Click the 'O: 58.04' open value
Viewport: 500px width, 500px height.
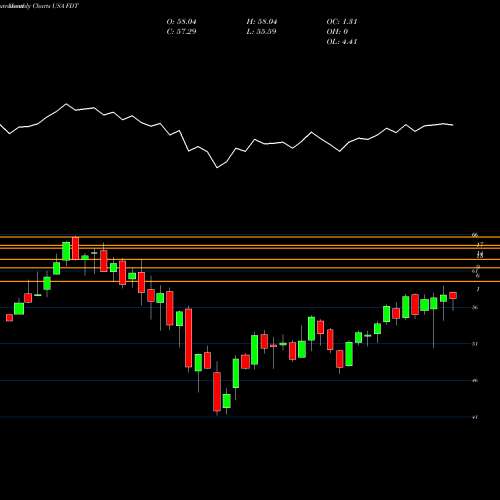point(181,22)
